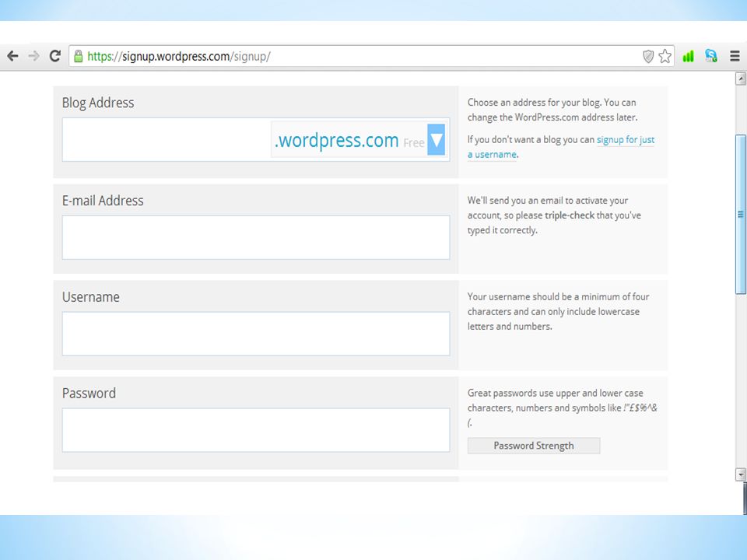Click the Skype extension icon
Viewport: 747px width, 560px height.
point(711,56)
